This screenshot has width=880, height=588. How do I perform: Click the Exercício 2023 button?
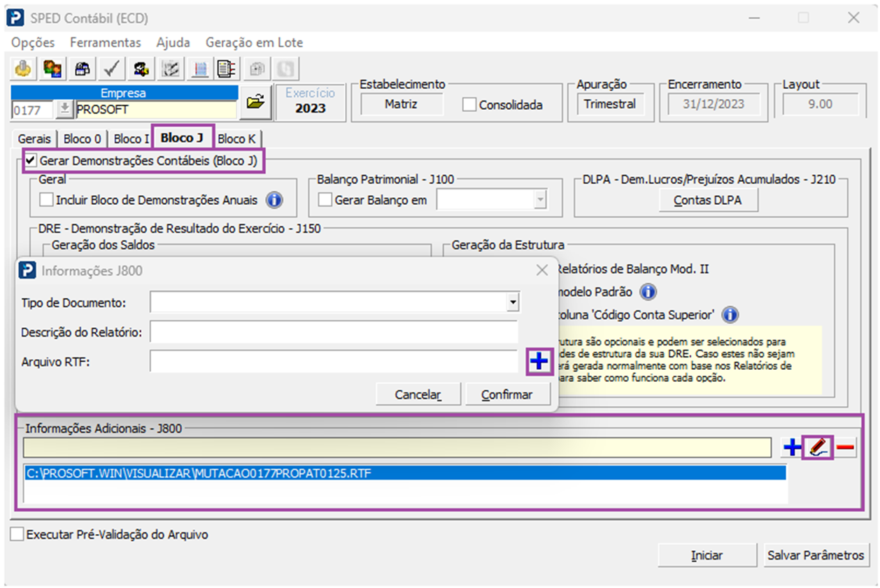(x=311, y=102)
